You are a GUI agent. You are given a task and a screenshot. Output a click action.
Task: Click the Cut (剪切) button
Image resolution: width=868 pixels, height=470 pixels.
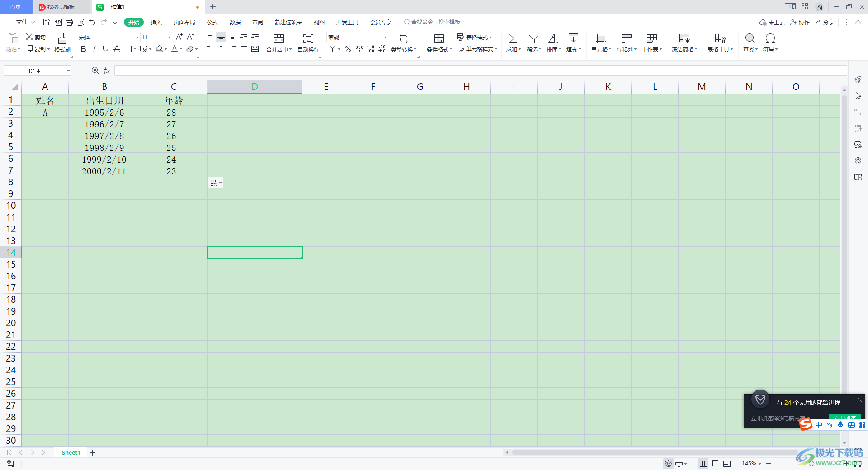(36, 37)
